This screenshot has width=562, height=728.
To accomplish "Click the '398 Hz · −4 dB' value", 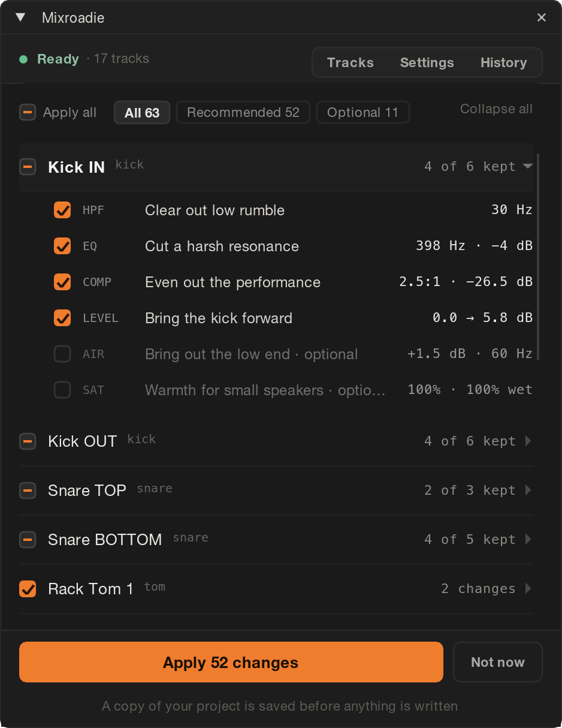I will [x=474, y=246].
